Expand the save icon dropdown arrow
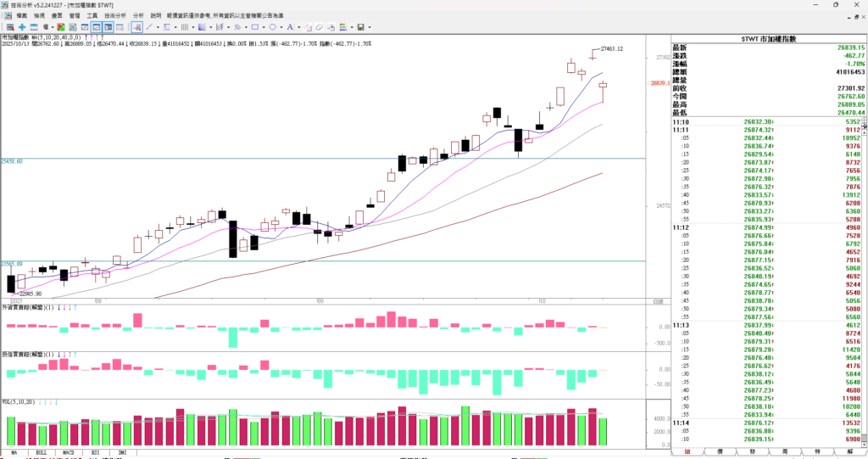This screenshot has width=868, height=459. coord(370,27)
